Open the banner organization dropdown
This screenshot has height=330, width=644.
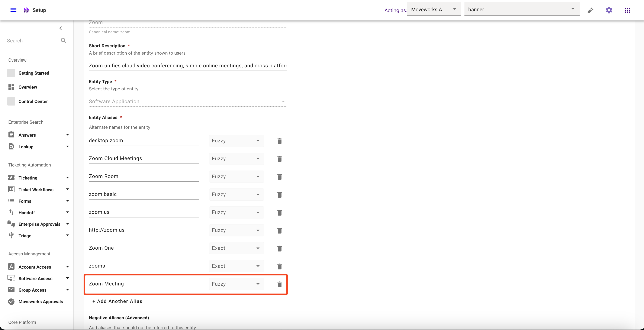(x=522, y=10)
